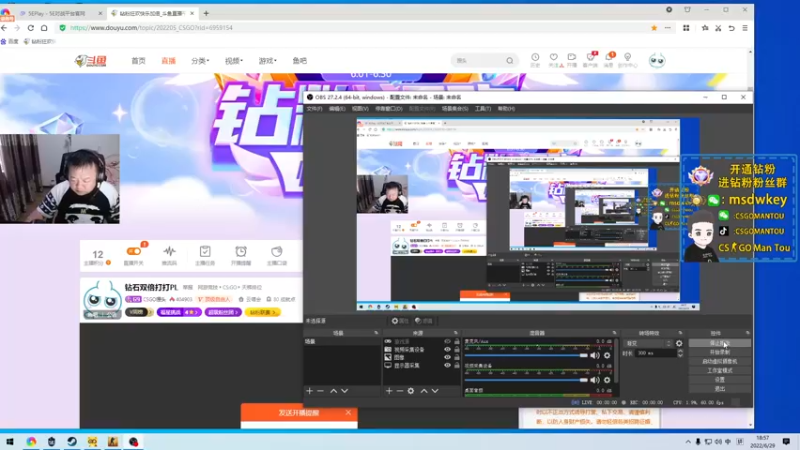Viewport: 800px width, 450px height.
Task: Pop out the OBS sources dock
Action: (x=456, y=333)
